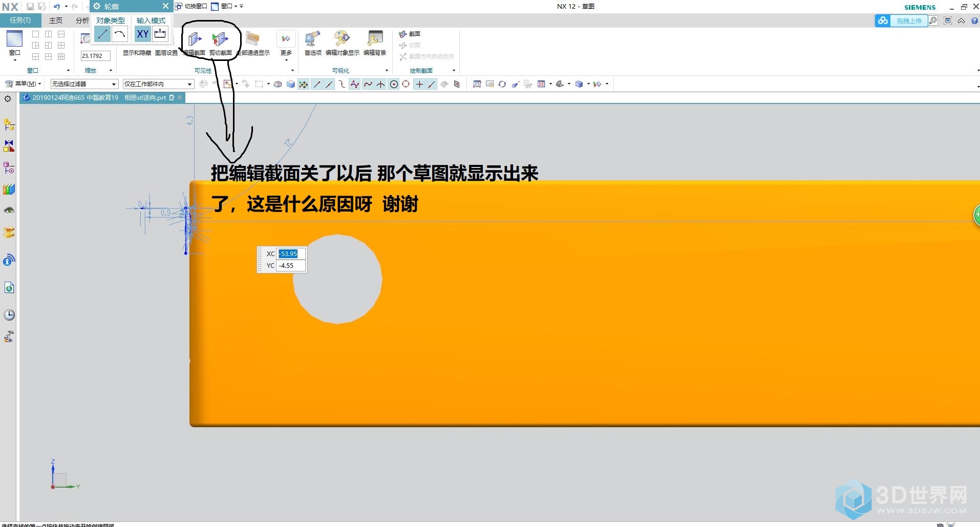Screen dimensions: 980x527
Task: Open the History clock sidebar icon
Action: 9,314
